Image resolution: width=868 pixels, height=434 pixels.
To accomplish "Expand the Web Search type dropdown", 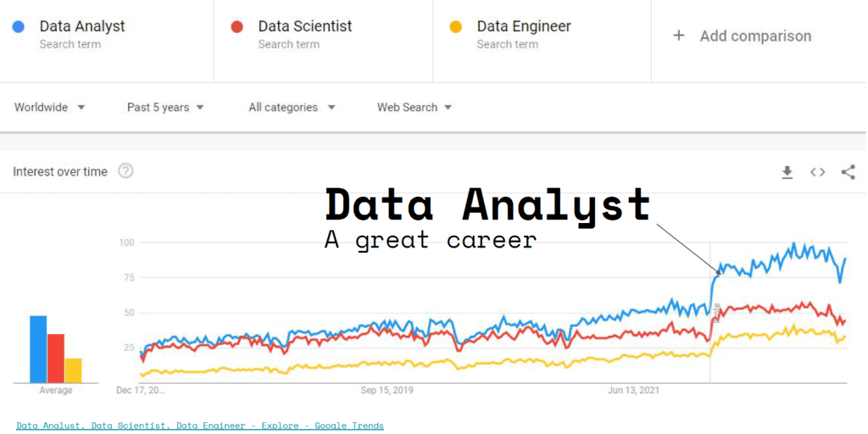I will pos(415,108).
